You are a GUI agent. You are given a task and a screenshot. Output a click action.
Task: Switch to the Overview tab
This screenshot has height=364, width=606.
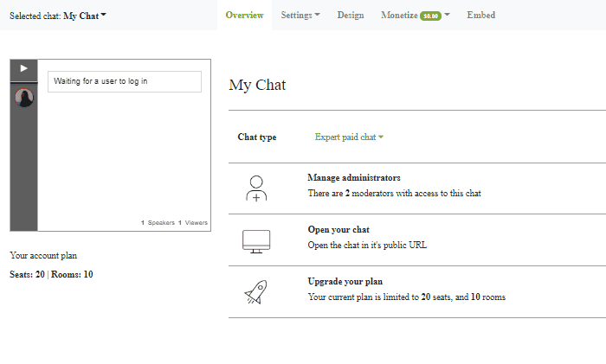244,16
